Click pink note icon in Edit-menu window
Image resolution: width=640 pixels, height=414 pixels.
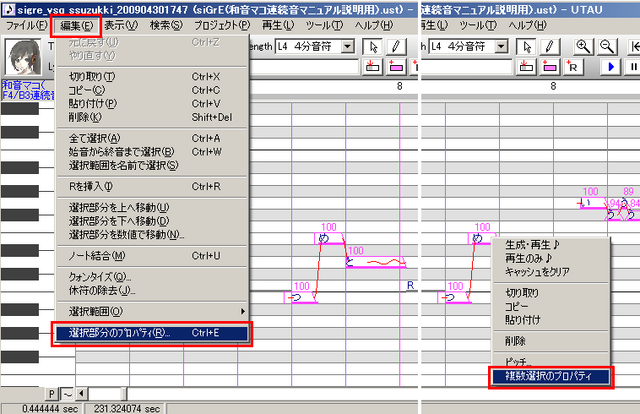[396, 67]
